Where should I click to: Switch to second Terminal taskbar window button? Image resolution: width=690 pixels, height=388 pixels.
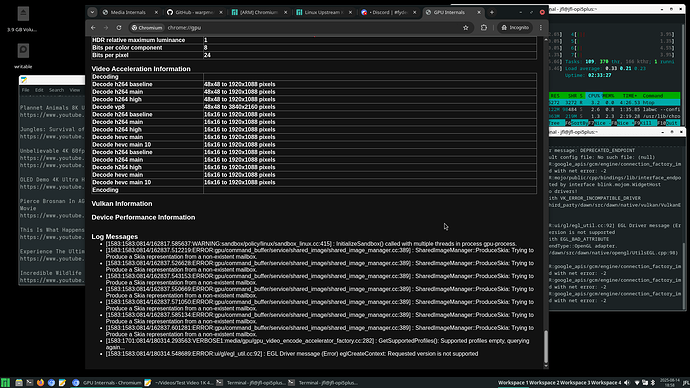pyautogui.click(x=323, y=383)
